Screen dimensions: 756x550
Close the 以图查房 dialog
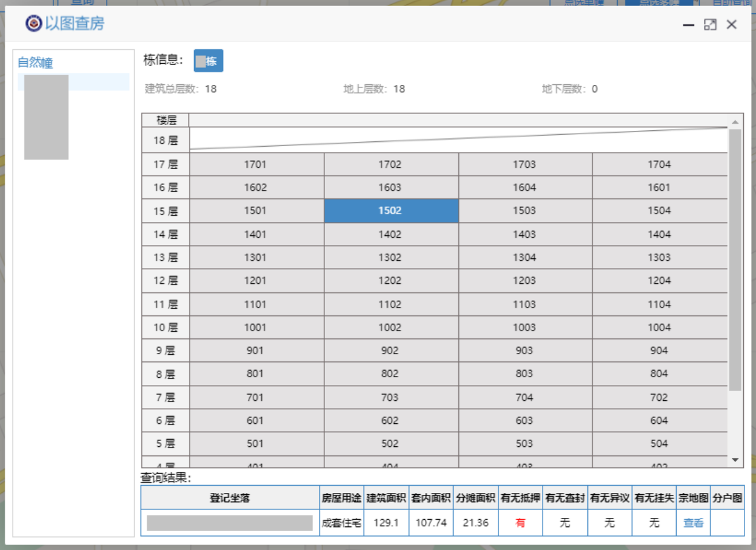[732, 24]
